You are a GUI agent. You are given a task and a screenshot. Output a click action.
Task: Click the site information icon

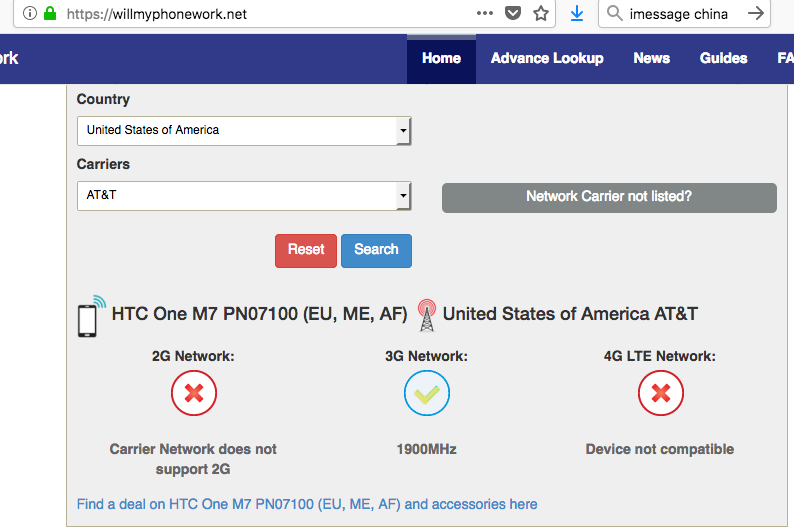pyautogui.click(x=29, y=14)
